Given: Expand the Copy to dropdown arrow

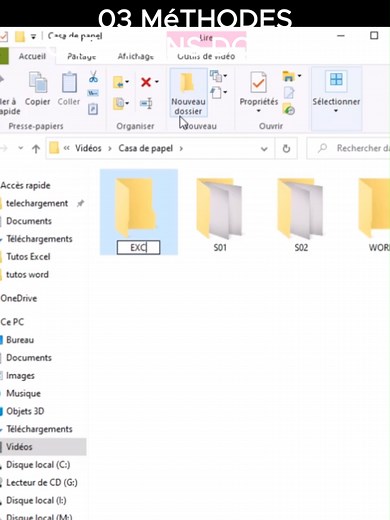Looking at the screenshot, I should click(127, 103).
